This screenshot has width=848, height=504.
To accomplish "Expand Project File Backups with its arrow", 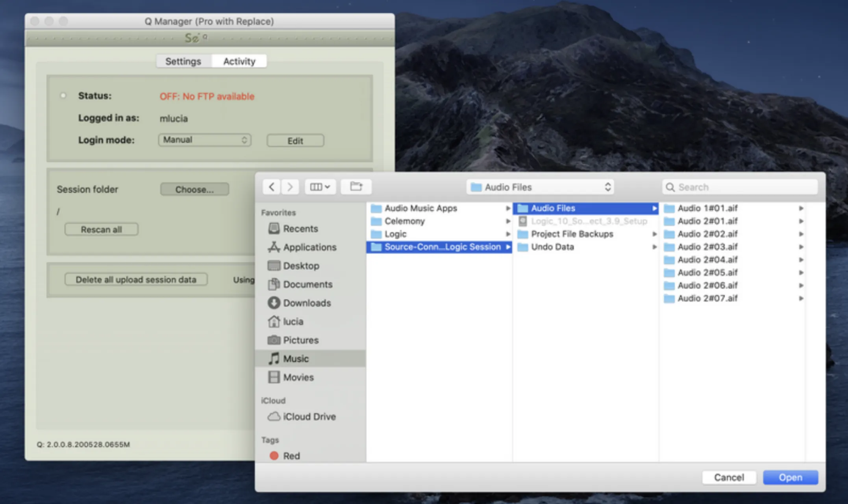I will (654, 234).
